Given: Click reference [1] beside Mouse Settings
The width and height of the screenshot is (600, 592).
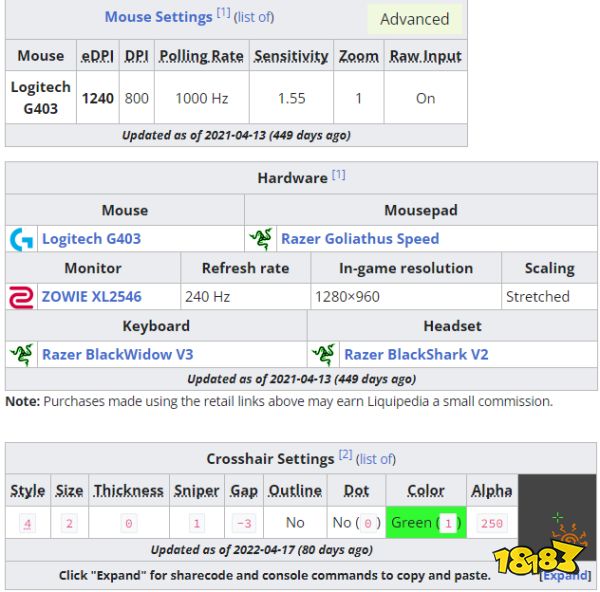Looking at the screenshot, I should [x=223, y=13].
